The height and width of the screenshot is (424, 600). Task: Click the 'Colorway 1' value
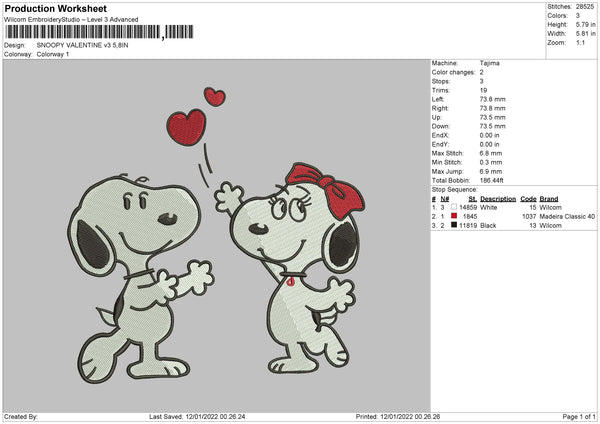tap(53, 54)
